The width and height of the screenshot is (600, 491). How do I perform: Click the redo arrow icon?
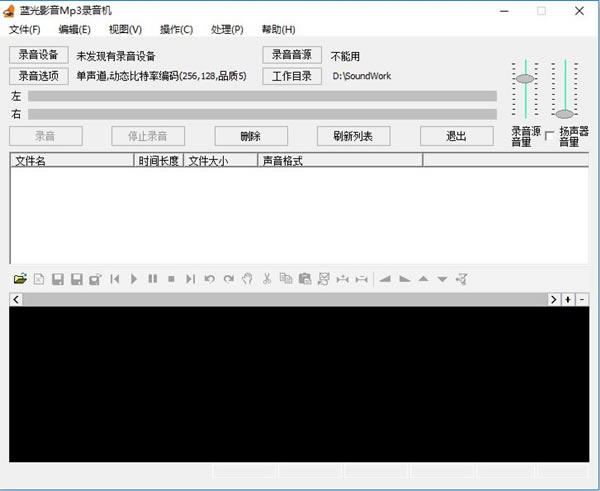click(x=229, y=279)
